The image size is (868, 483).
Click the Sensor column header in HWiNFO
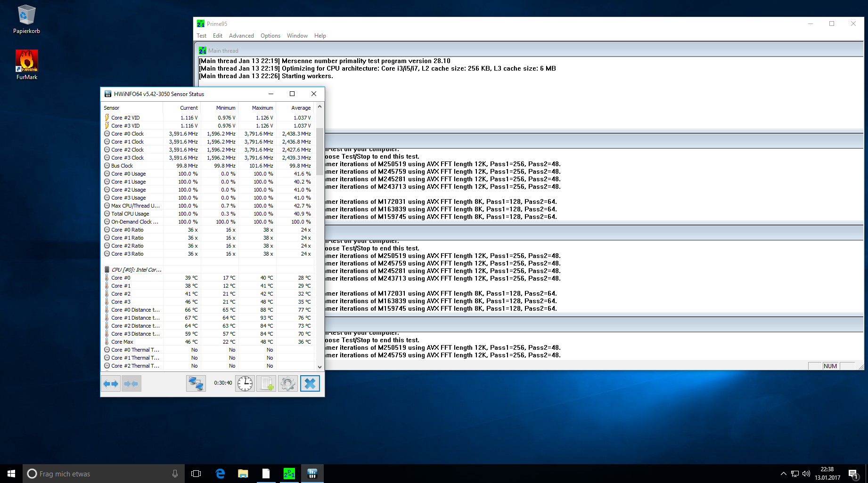(x=132, y=108)
